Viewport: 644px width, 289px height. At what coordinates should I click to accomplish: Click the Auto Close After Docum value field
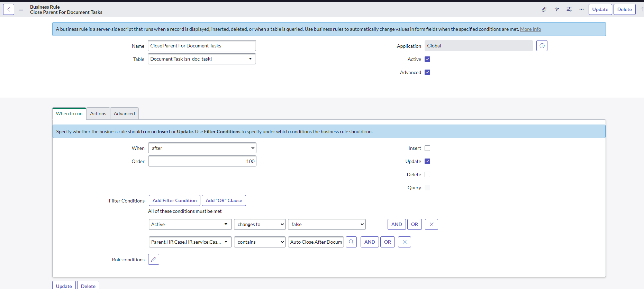316,242
